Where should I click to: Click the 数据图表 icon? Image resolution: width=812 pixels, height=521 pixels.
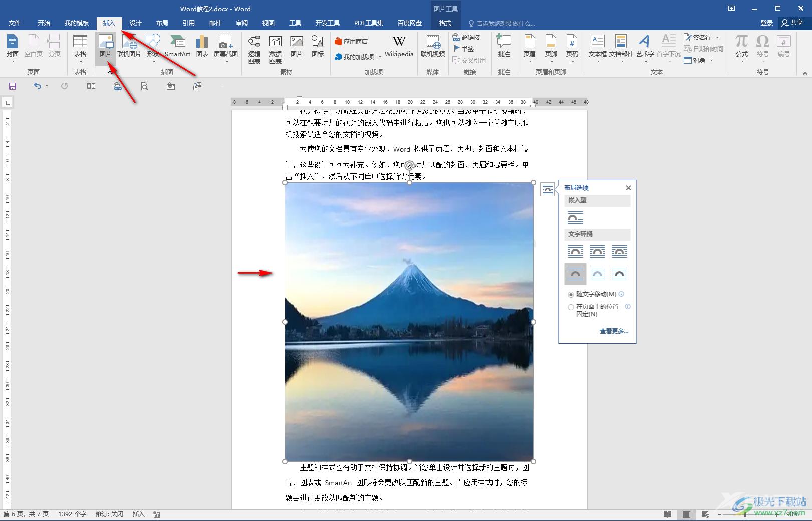click(x=276, y=49)
